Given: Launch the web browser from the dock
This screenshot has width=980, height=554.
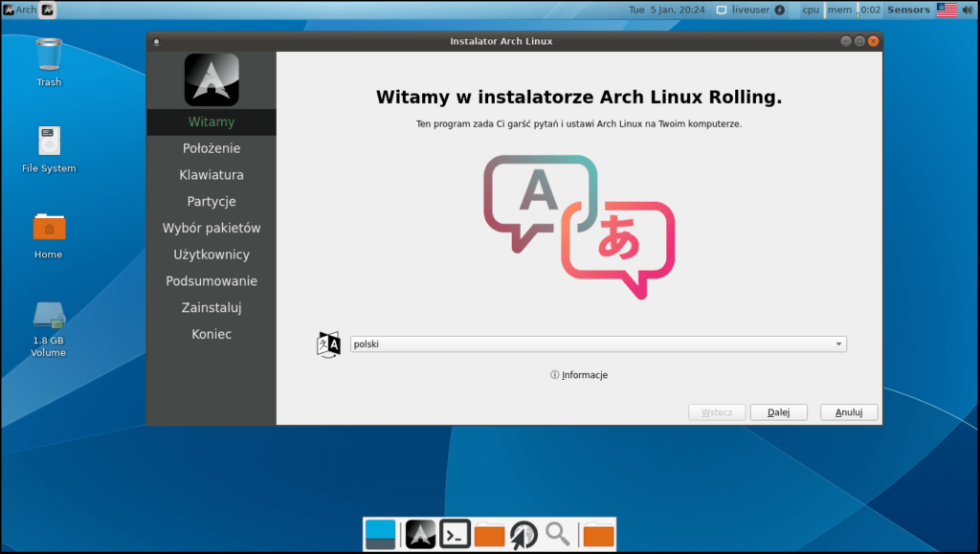Looking at the screenshot, I should tap(523, 535).
